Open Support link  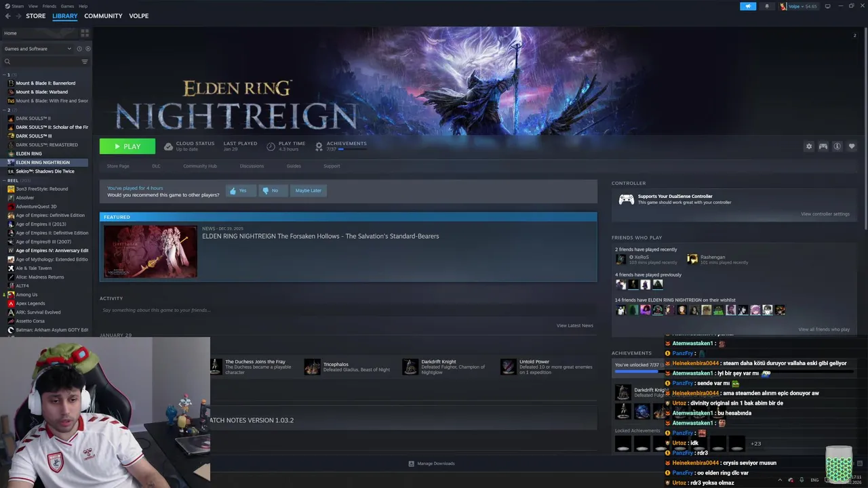click(x=332, y=166)
